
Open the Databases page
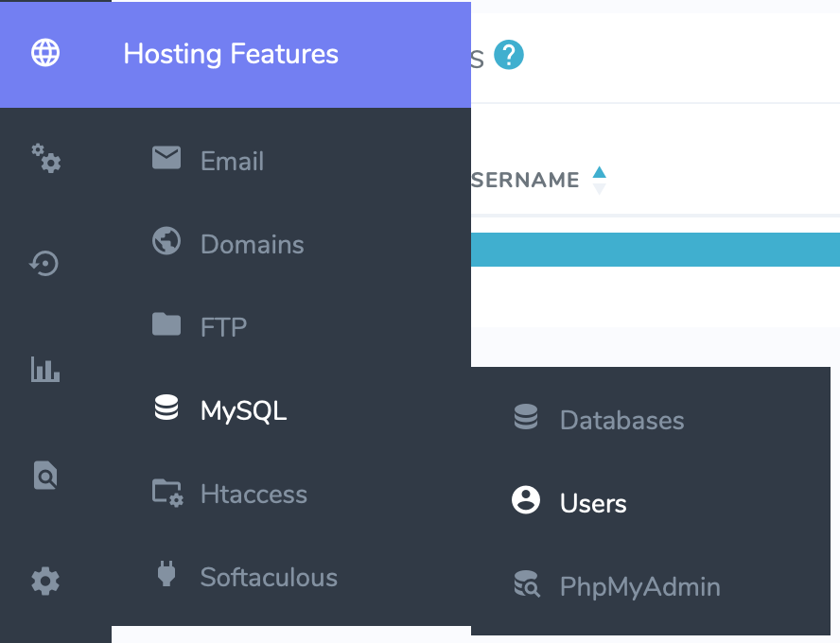622,420
